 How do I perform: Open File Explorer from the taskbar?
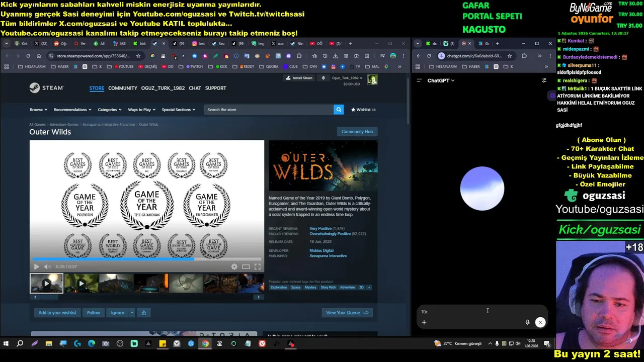[x=49, y=344]
